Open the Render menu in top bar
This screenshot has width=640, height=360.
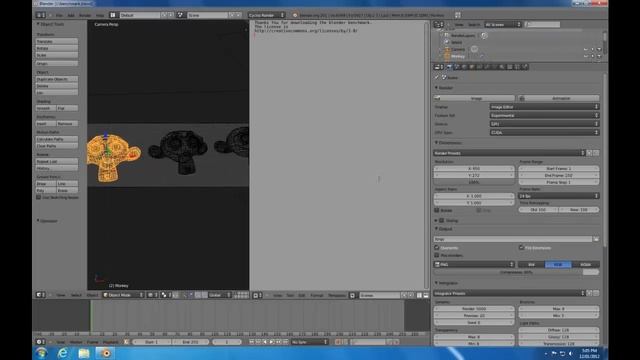coord(85,15)
